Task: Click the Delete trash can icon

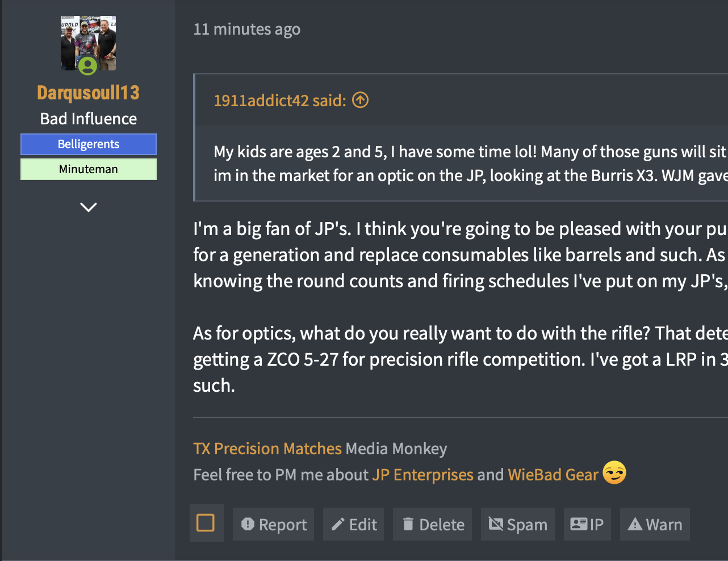Action: [408, 524]
